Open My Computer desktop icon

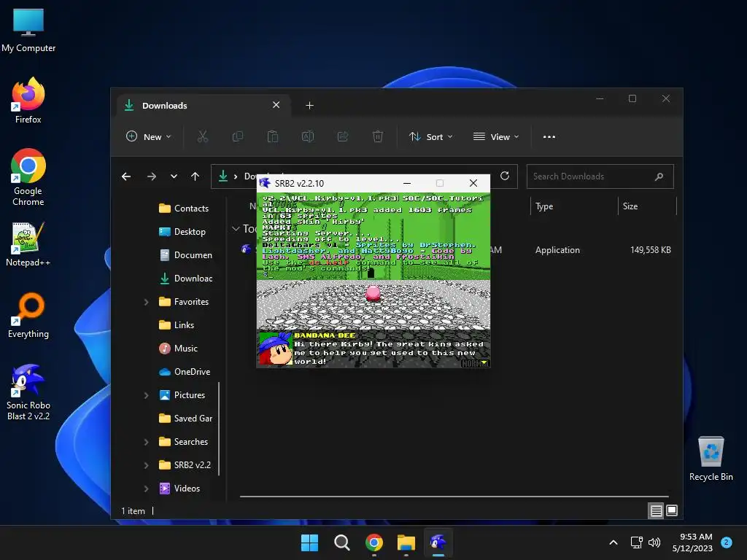click(x=28, y=30)
